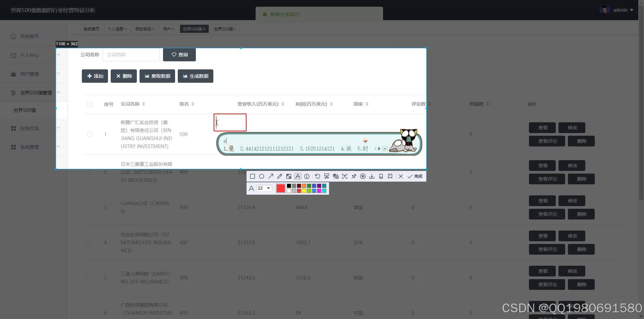Click the send-to-phone icon
The width and height of the screenshot is (644, 319).
pyautogui.click(x=381, y=176)
